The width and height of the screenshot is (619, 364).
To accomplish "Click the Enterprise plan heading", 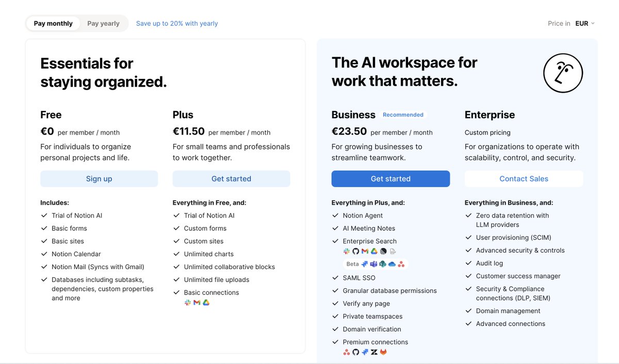I will point(490,114).
